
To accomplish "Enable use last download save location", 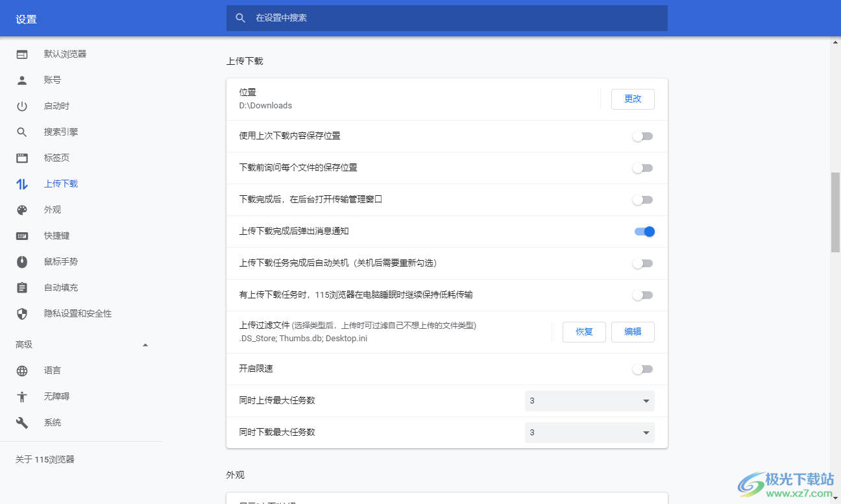I will click(643, 136).
